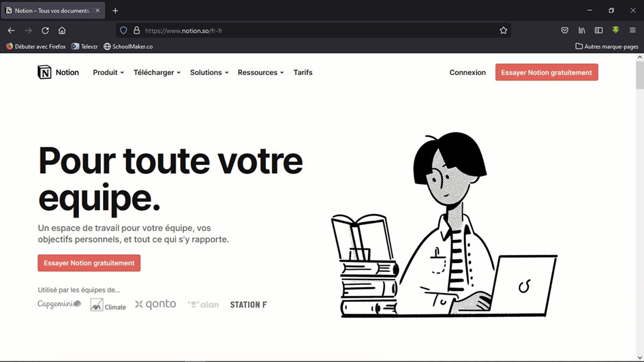644x362 pixels.
Task: Toggle the sidebar view icon
Action: (x=598, y=31)
